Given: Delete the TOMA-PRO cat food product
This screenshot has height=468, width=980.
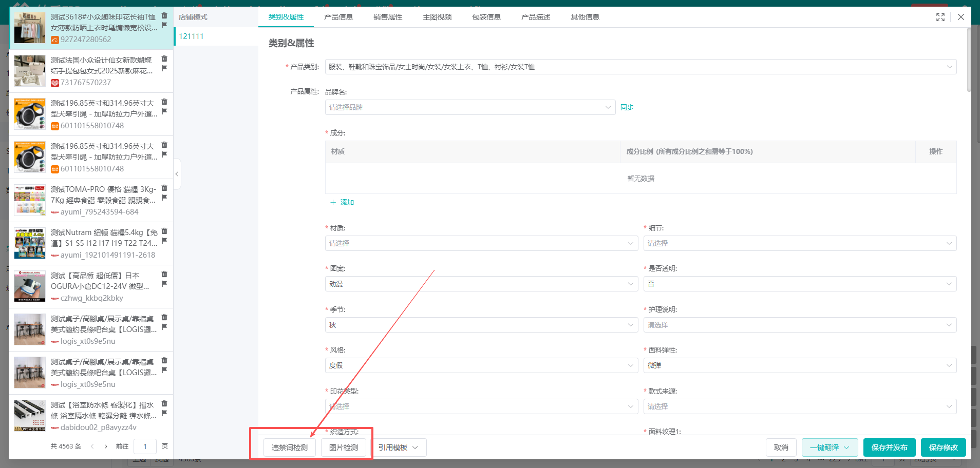Looking at the screenshot, I should [164, 188].
